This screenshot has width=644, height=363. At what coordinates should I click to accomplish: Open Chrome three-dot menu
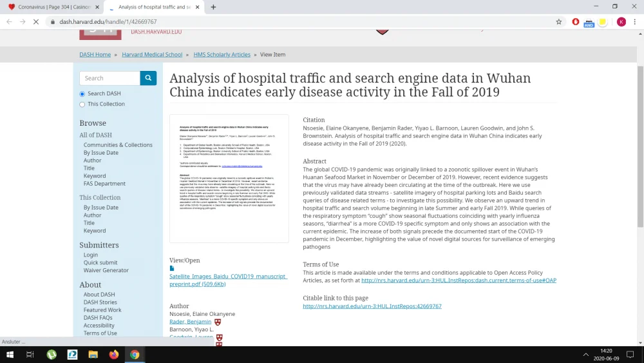coord(634,22)
